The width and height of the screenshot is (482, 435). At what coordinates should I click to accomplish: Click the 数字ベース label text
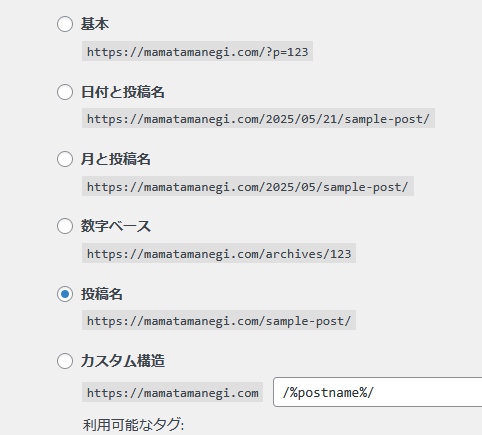(116, 226)
